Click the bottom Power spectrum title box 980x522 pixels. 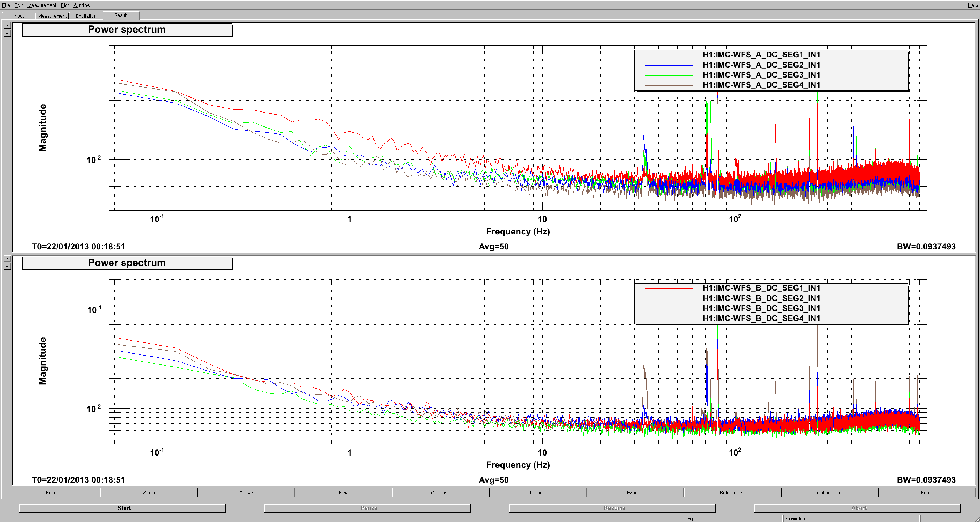click(127, 263)
